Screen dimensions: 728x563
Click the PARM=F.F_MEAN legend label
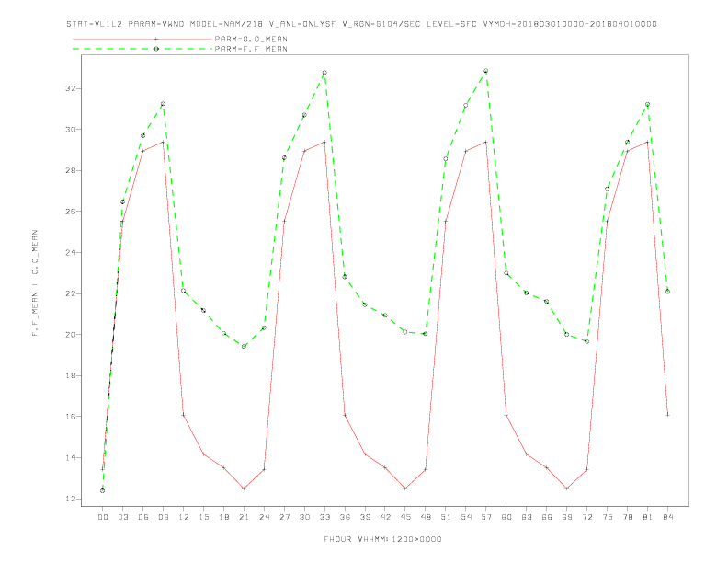click(x=251, y=49)
